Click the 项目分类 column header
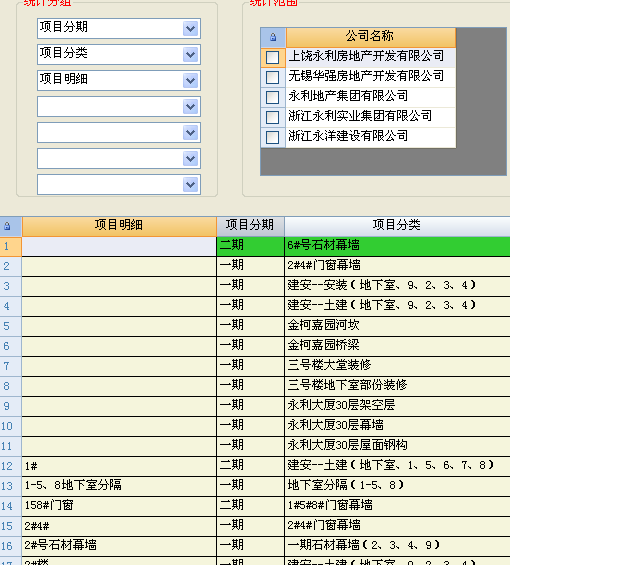Image resolution: width=640 pixels, height=565 pixels. tap(397, 226)
